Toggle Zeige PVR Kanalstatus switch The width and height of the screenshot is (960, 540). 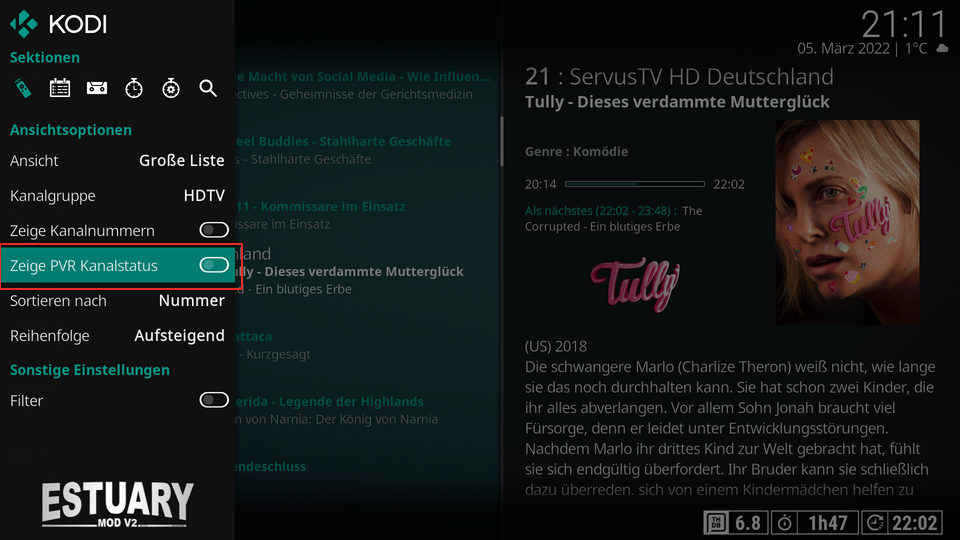pyautogui.click(x=214, y=265)
